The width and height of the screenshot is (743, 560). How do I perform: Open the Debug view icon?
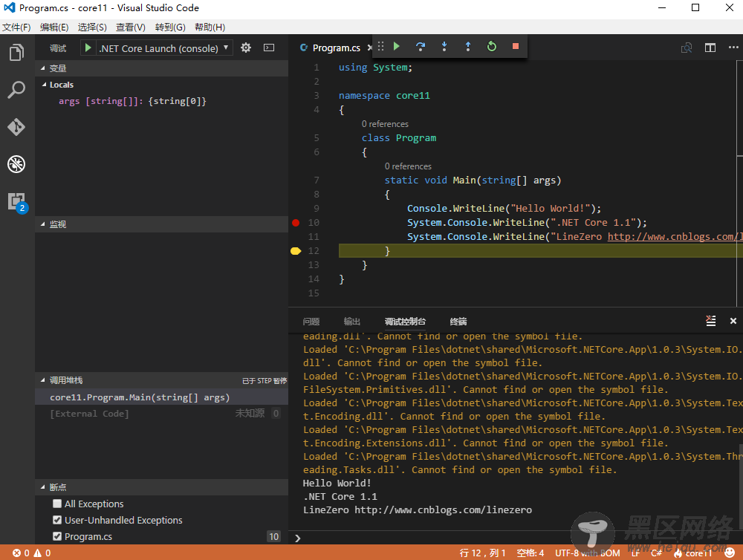click(x=16, y=164)
